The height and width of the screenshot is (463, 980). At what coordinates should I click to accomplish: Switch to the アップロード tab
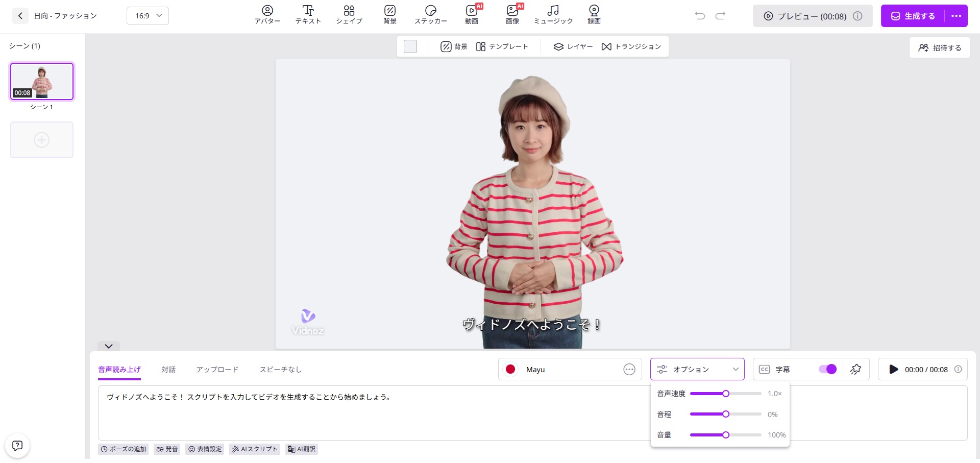(217, 369)
